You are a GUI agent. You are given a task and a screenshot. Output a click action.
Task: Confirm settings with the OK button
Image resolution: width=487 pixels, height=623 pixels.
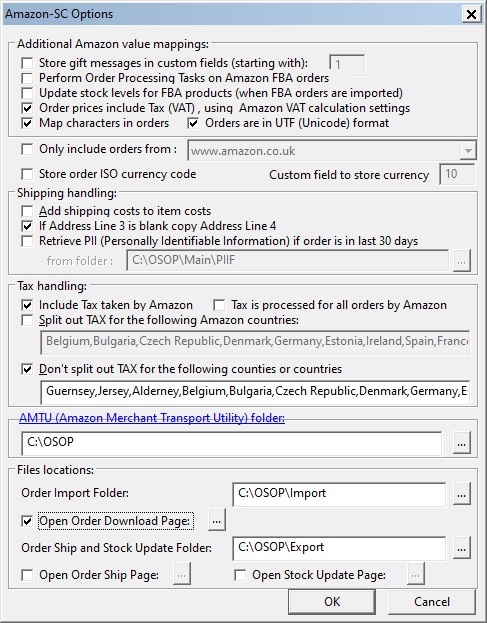[x=332, y=602]
